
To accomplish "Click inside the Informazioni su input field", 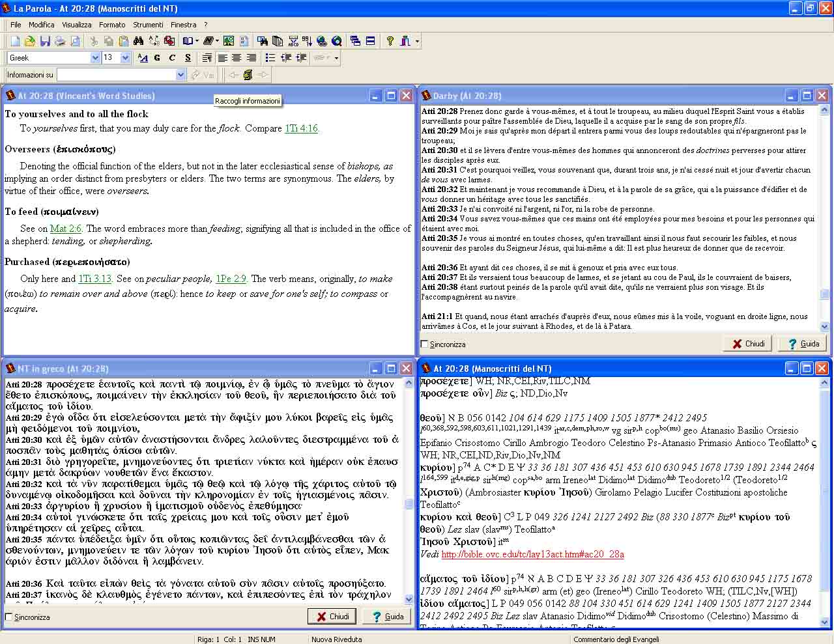I will pos(116,75).
